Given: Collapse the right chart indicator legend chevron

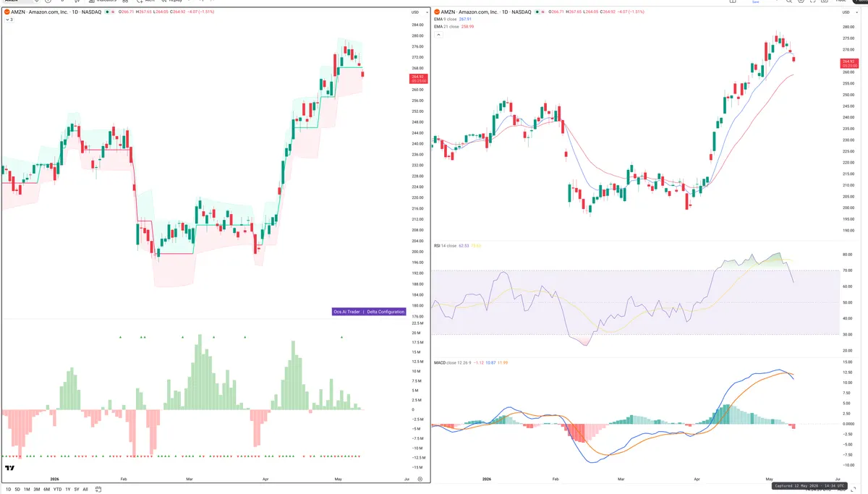Looking at the screenshot, I should point(437,33).
